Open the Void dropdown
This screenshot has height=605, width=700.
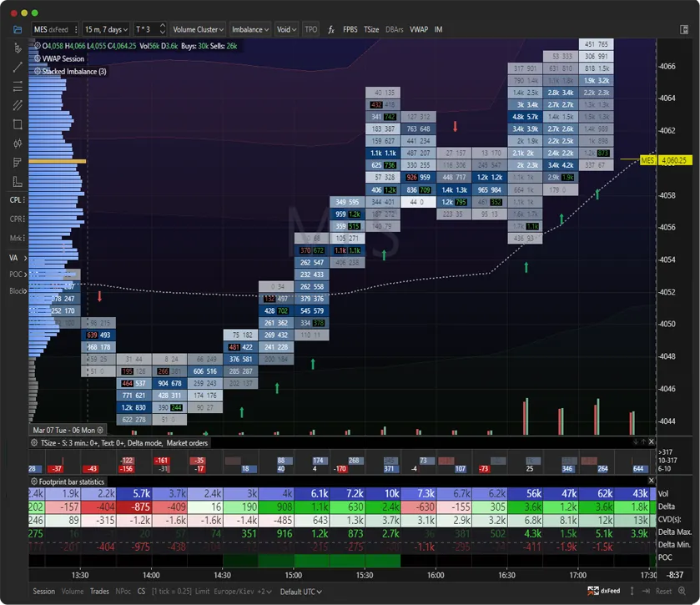285,28
